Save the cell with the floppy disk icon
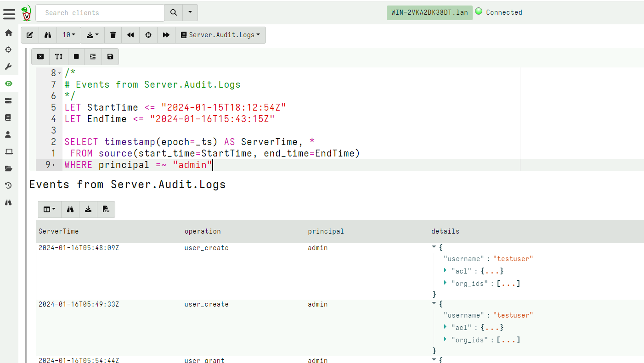The image size is (644, 363). click(110, 56)
